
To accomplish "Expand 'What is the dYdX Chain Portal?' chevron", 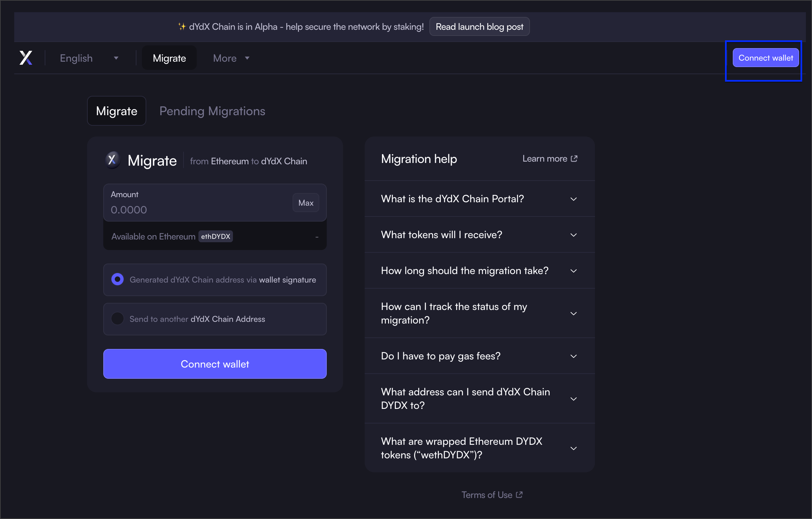I will point(573,199).
